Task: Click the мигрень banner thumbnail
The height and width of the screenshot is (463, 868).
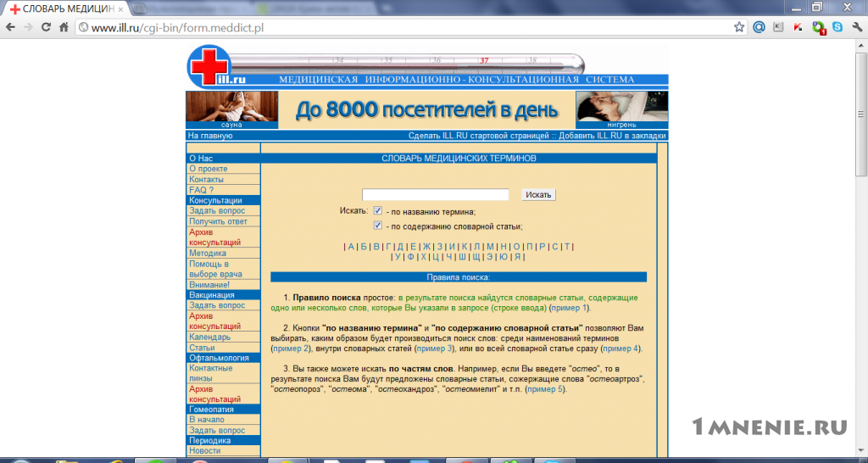Action: [621, 109]
